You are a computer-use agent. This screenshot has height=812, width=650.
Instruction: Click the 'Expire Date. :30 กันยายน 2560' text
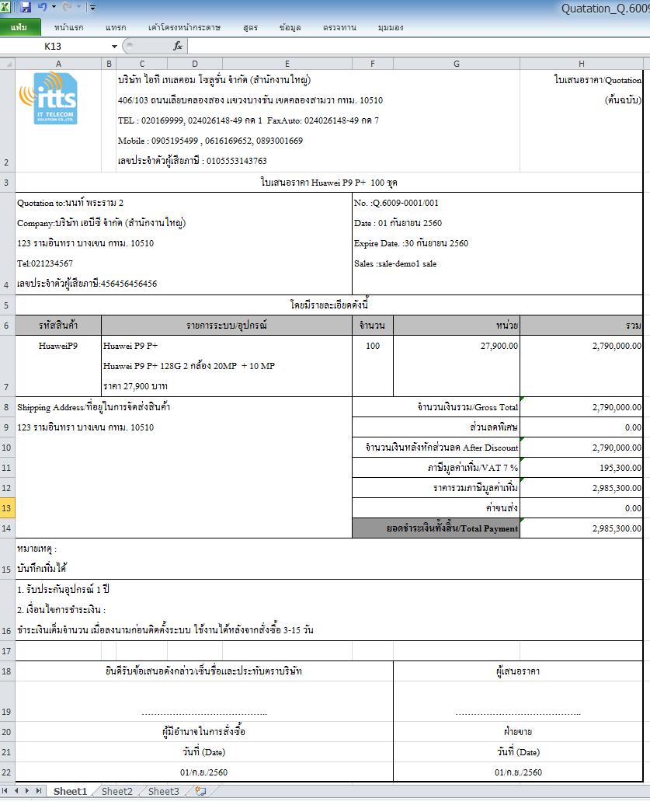point(411,243)
